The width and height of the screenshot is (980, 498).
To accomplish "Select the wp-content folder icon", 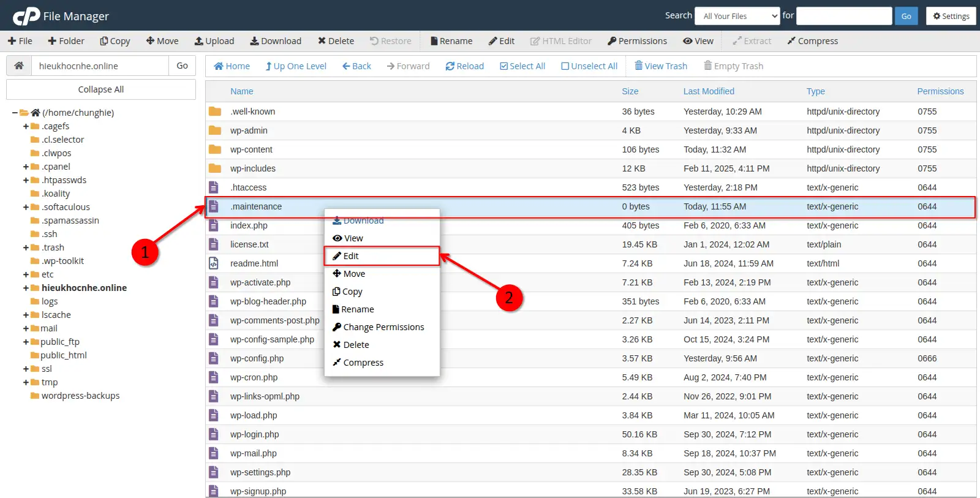I will 214,149.
